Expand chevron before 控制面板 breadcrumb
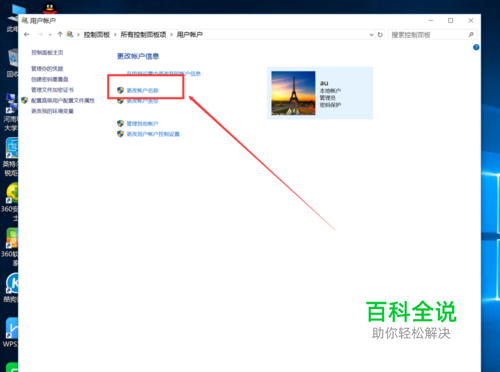The image size is (500, 372). point(78,35)
